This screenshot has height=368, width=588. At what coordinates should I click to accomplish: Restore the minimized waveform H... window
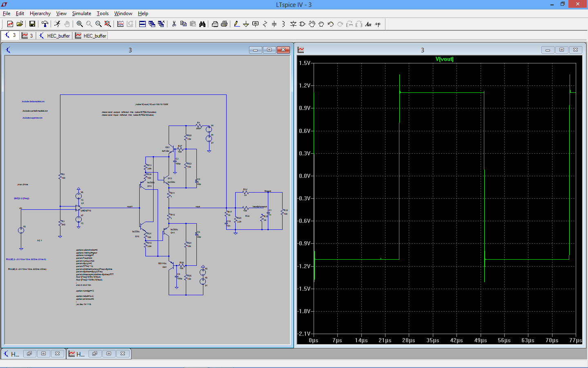(x=95, y=354)
